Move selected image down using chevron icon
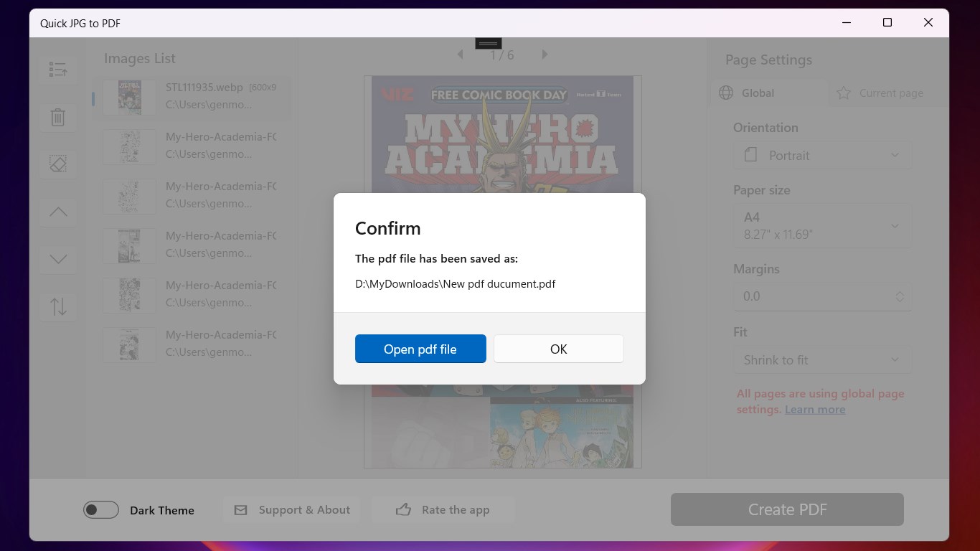Screen dimensions: 980x551 [x=57, y=259]
